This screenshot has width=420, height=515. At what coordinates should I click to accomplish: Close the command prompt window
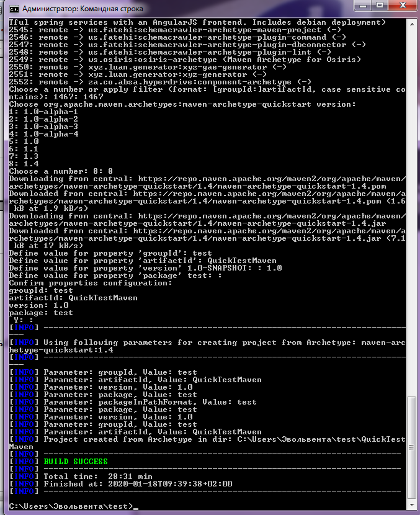coord(403,6)
